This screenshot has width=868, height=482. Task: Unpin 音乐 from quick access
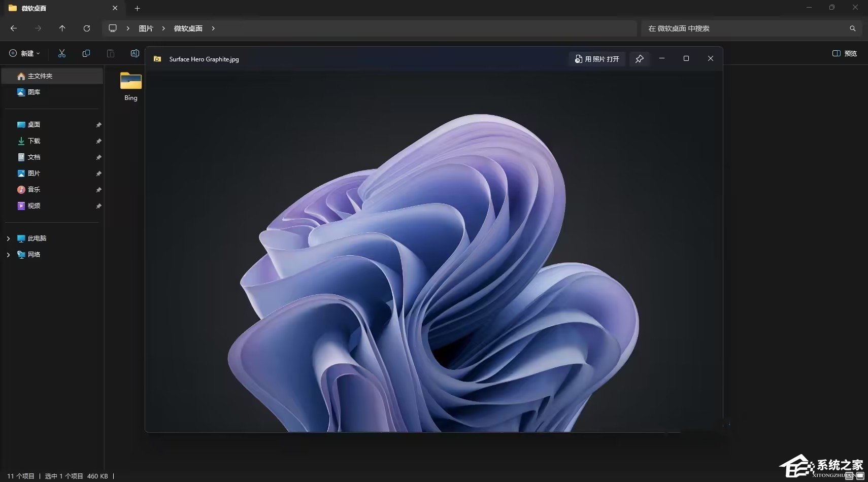[x=98, y=190]
